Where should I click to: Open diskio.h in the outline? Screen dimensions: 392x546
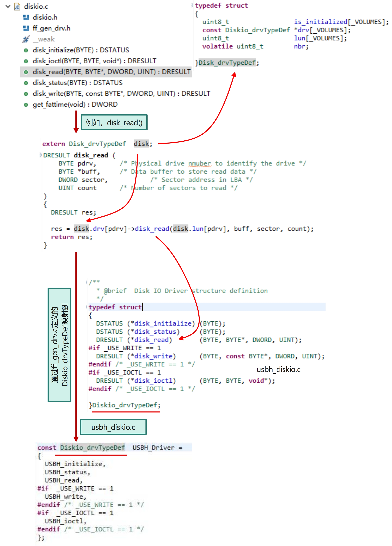point(45,17)
